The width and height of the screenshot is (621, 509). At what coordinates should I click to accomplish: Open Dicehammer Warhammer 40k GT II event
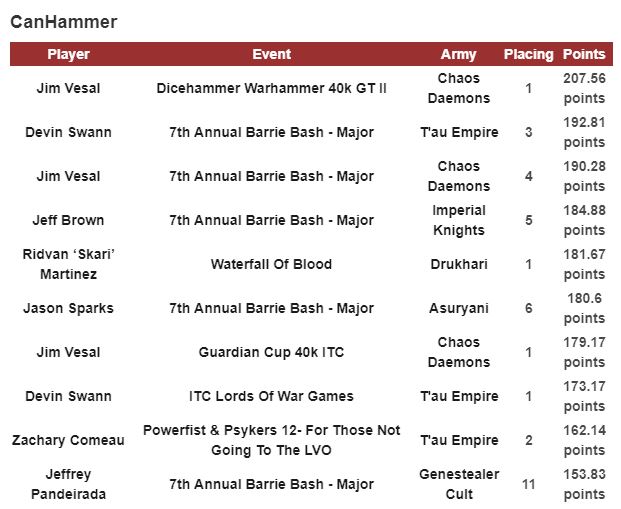click(x=272, y=88)
